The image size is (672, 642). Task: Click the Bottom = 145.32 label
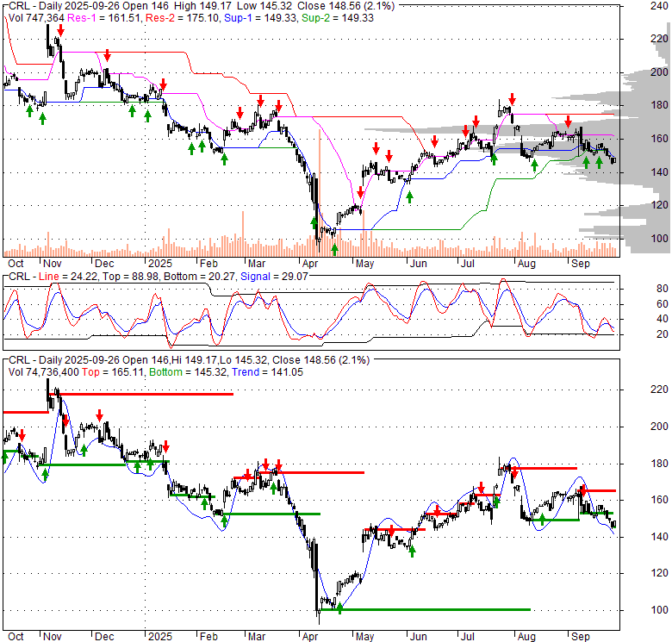tap(189, 372)
